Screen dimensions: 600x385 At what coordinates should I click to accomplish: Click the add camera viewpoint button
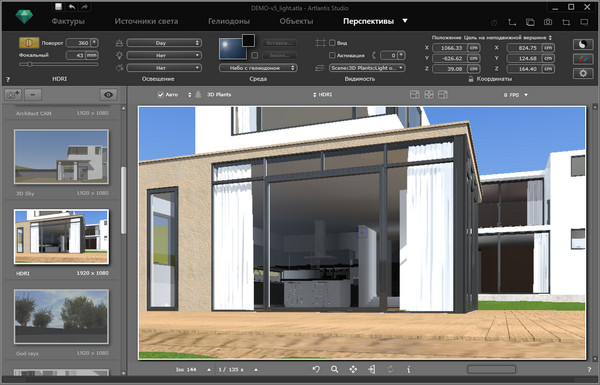click(x=13, y=95)
